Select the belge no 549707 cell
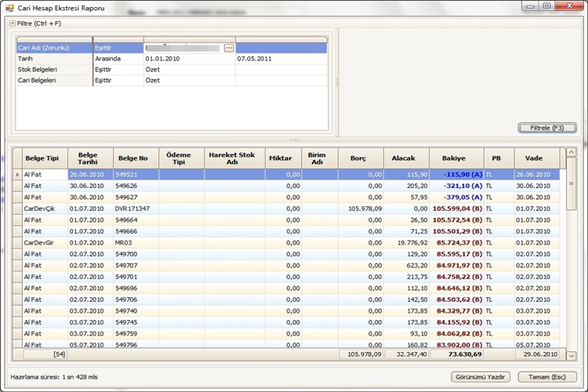Screen dimensions: 588x392 tap(136, 266)
